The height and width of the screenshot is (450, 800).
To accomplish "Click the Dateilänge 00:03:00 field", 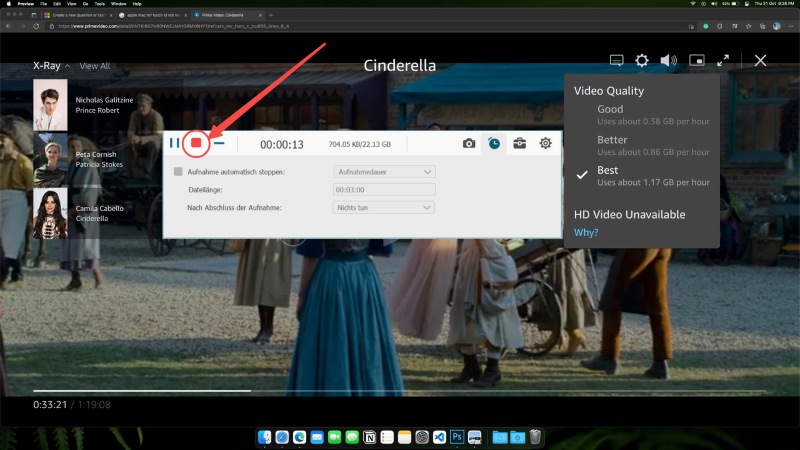I will [x=384, y=190].
